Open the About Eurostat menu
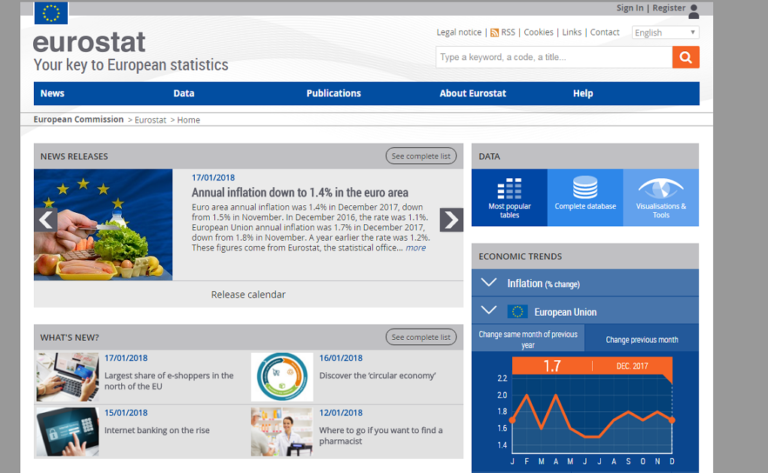 coord(473,93)
